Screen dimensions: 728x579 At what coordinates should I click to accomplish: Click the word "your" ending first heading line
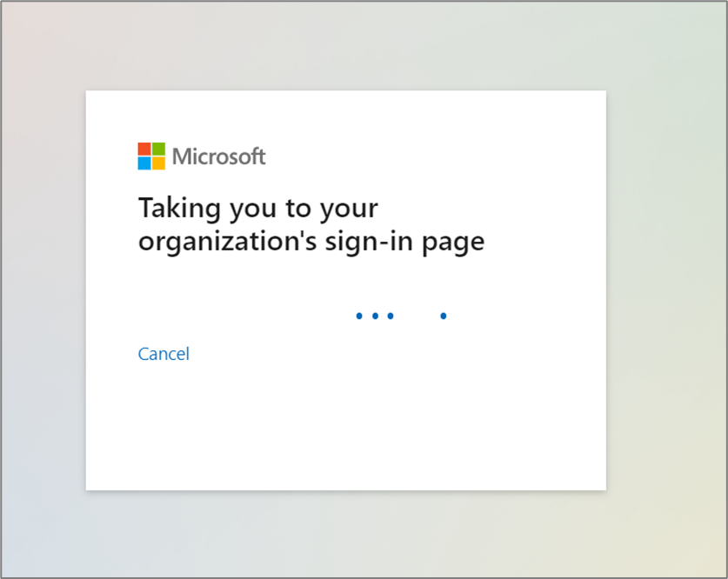[x=351, y=210]
